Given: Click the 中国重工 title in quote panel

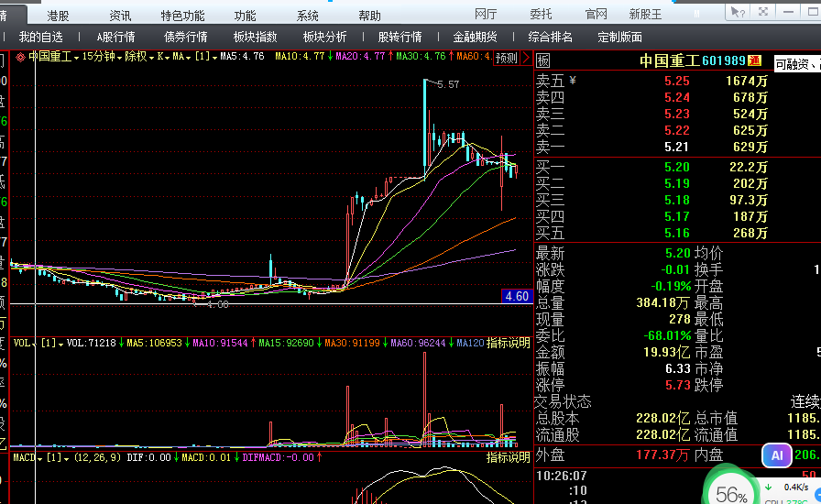Looking at the screenshot, I should pos(670,60).
